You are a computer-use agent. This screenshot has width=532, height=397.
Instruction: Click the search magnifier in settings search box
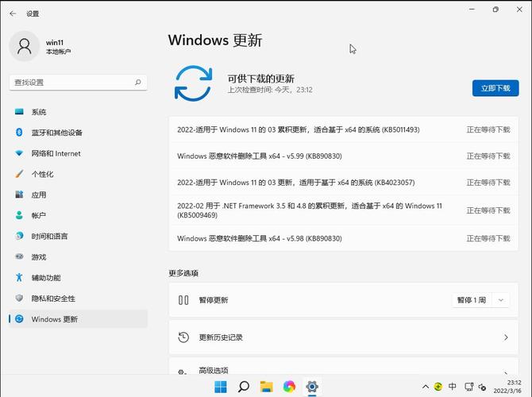pos(137,82)
